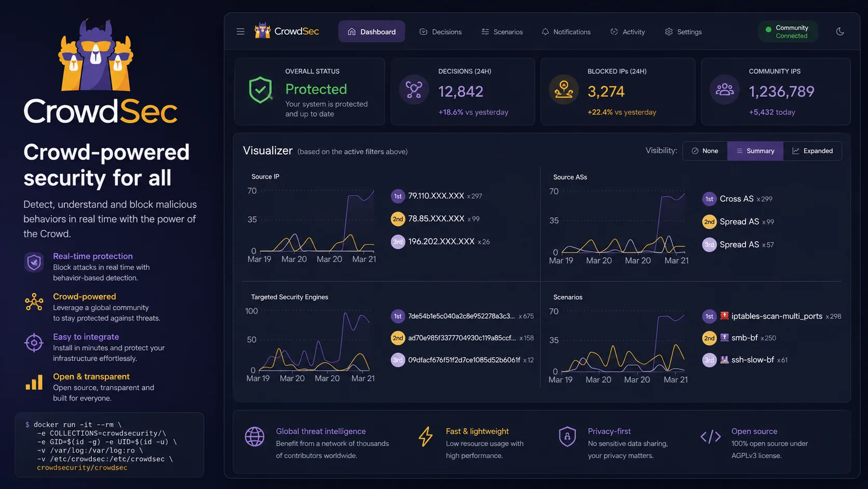Click the Open & transparent bar chart icon
Viewport: 868px width, 489px height.
(x=34, y=382)
